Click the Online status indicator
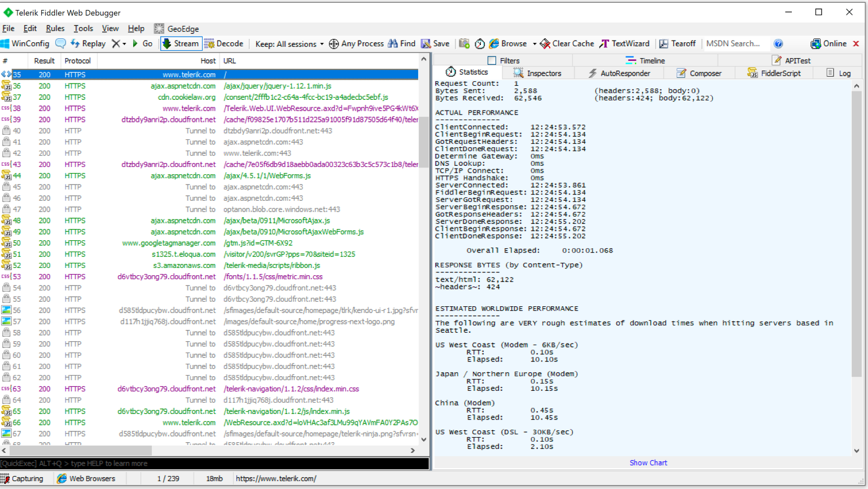The width and height of the screenshot is (868, 489). (828, 43)
